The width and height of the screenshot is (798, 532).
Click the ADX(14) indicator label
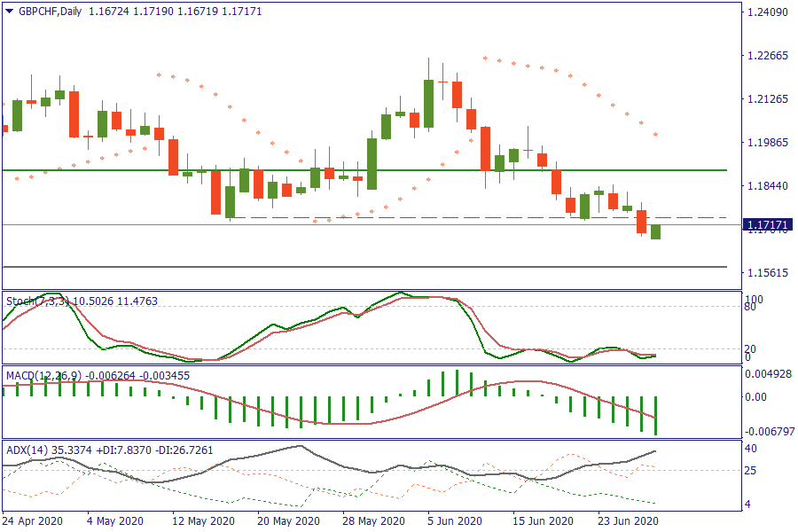click(27, 450)
